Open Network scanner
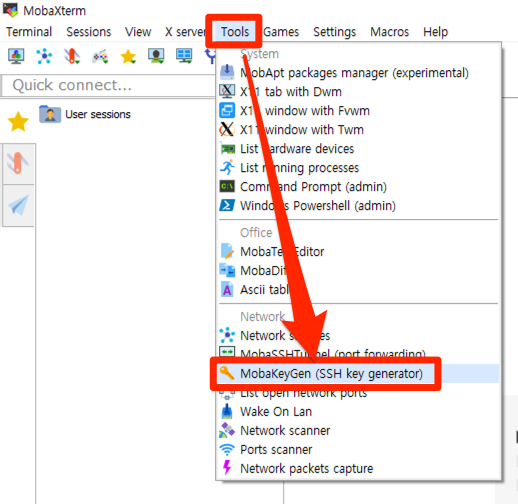 coord(358,431)
